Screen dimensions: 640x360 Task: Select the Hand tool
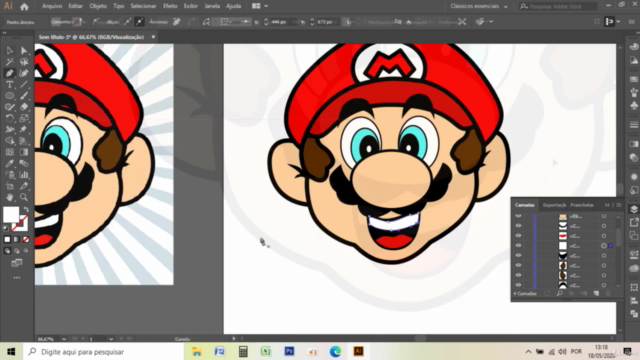[9, 197]
